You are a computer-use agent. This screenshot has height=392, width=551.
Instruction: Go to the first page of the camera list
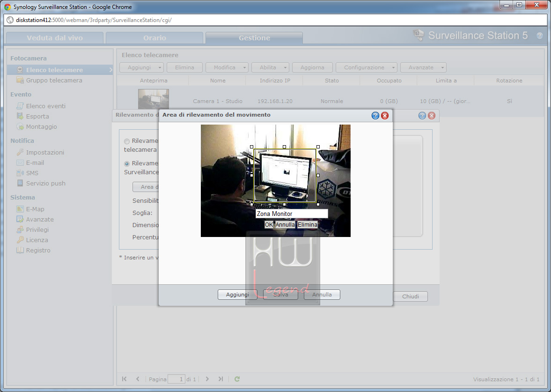coord(124,378)
